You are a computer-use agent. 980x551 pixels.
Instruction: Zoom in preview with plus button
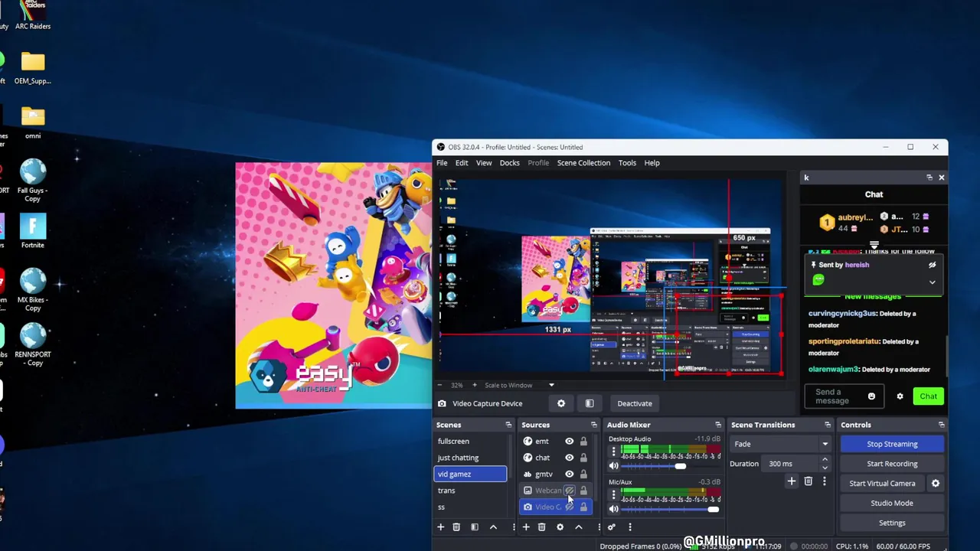pos(474,385)
